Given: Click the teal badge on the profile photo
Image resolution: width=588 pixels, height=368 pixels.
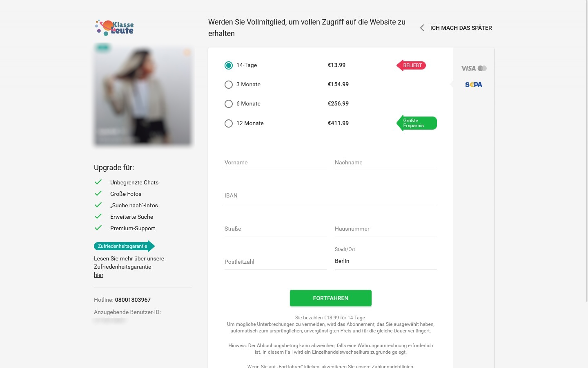Looking at the screenshot, I should pyautogui.click(x=103, y=47).
